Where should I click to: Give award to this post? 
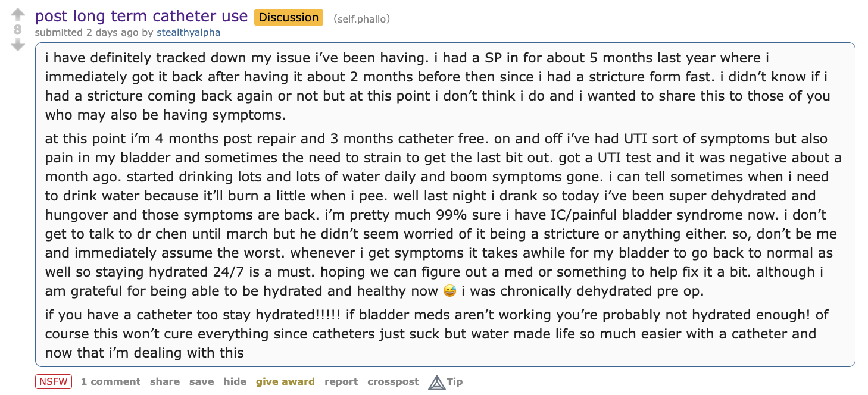tap(285, 381)
